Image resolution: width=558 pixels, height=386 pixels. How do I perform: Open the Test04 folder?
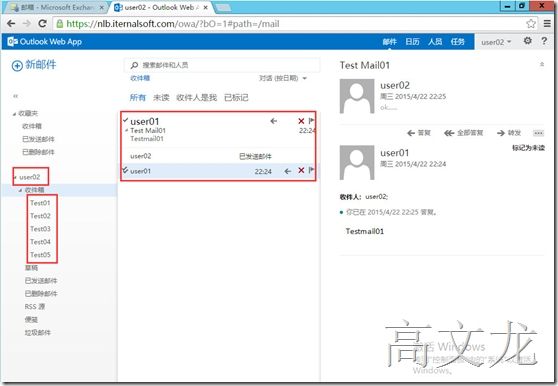coord(40,242)
